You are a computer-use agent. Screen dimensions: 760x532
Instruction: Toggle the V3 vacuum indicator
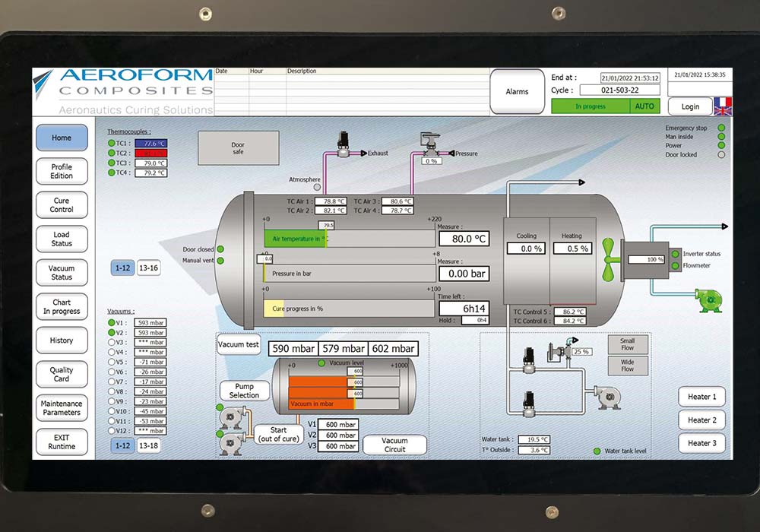(112, 343)
